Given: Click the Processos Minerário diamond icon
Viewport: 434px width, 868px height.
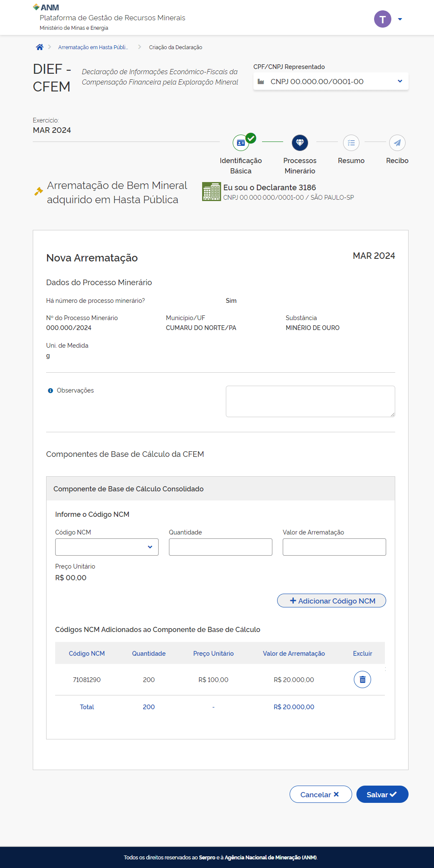Looking at the screenshot, I should point(300,143).
